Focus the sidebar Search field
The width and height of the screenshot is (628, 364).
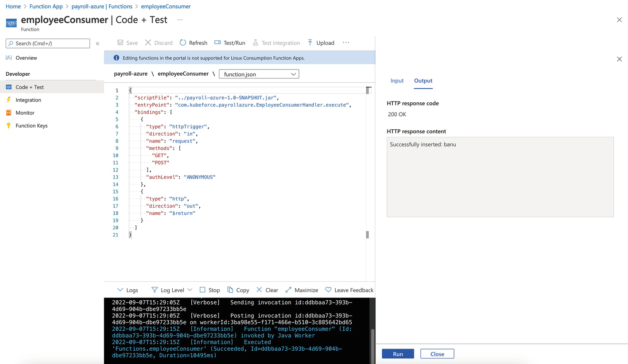48,43
